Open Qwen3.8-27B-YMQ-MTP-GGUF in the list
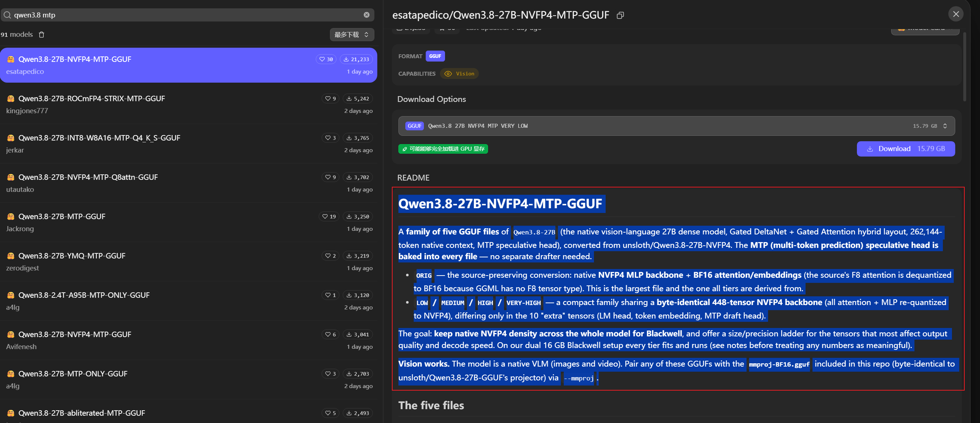 (189, 262)
